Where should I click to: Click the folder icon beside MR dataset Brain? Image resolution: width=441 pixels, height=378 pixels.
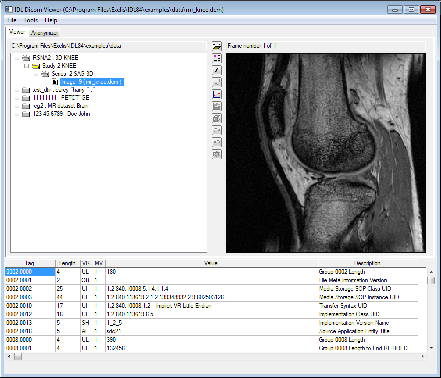(x=26, y=106)
